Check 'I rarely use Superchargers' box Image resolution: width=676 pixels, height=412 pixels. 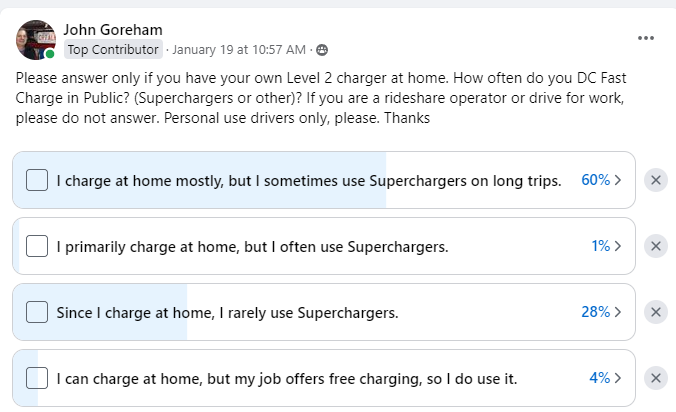tap(37, 312)
